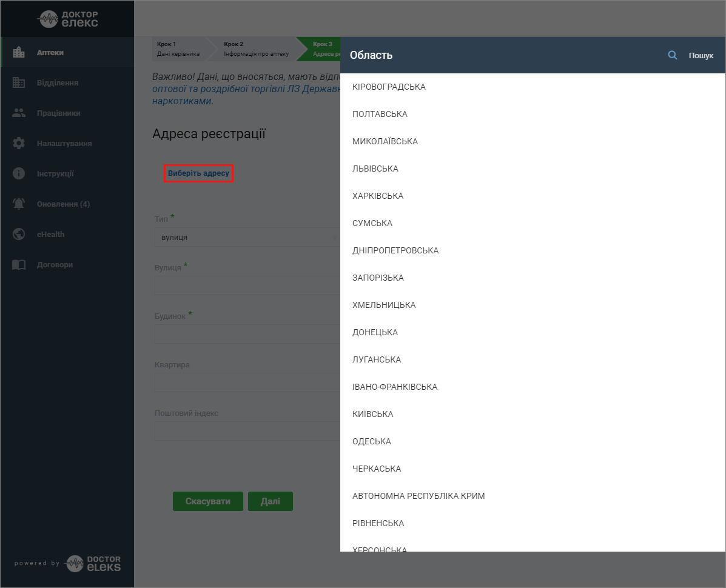Focus the Будинок input field
The width and height of the screenshot is (726, 588).
point(247,334)
